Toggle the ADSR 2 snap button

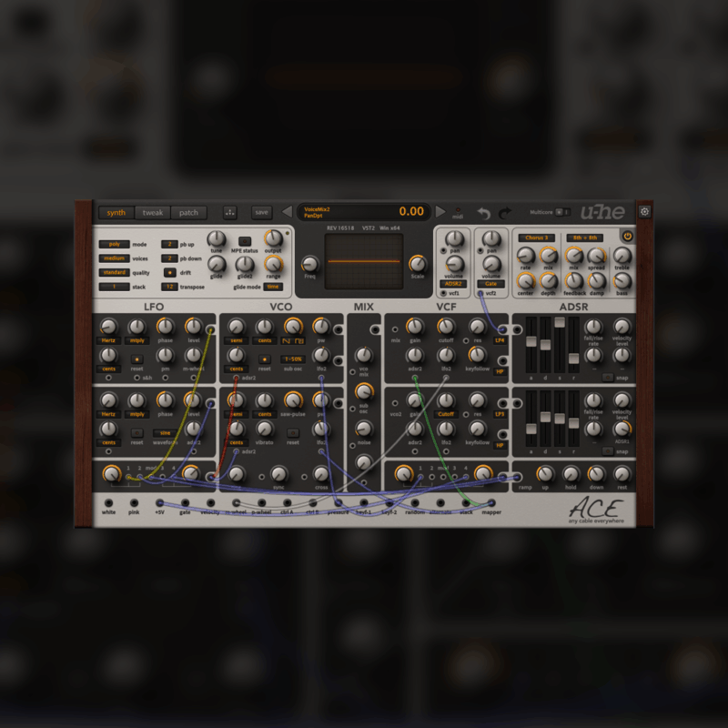click(x=607, y=450)
